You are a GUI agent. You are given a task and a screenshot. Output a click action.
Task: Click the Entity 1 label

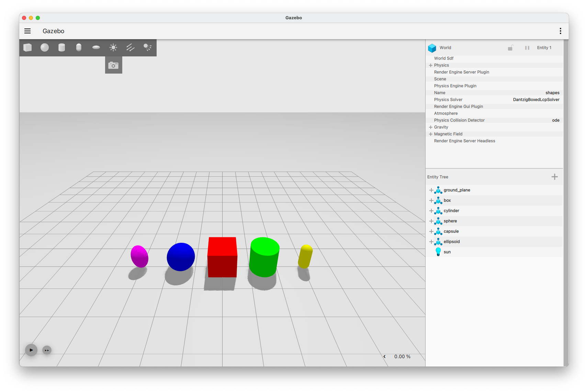pyautogui.click(x=544, y=48)
